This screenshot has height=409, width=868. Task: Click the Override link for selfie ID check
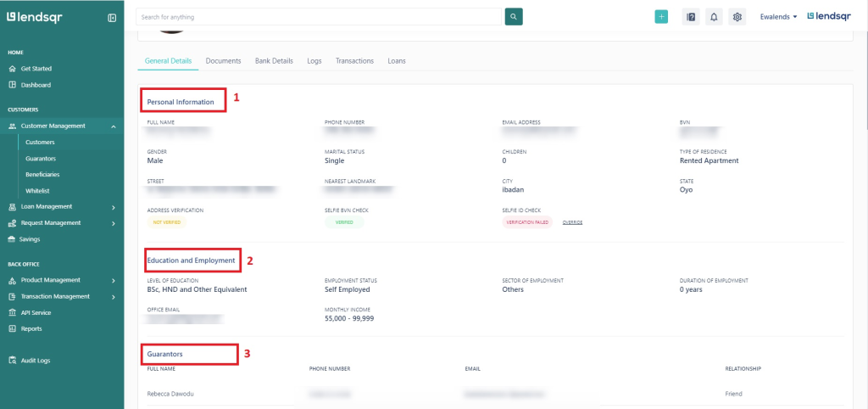pyautogui.click(x=572, y=222)
